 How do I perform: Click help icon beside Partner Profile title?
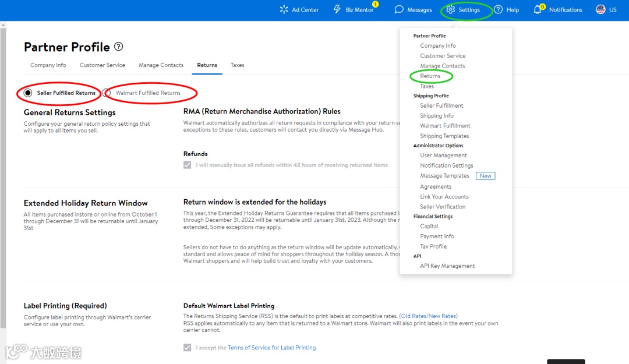[118, 47]
